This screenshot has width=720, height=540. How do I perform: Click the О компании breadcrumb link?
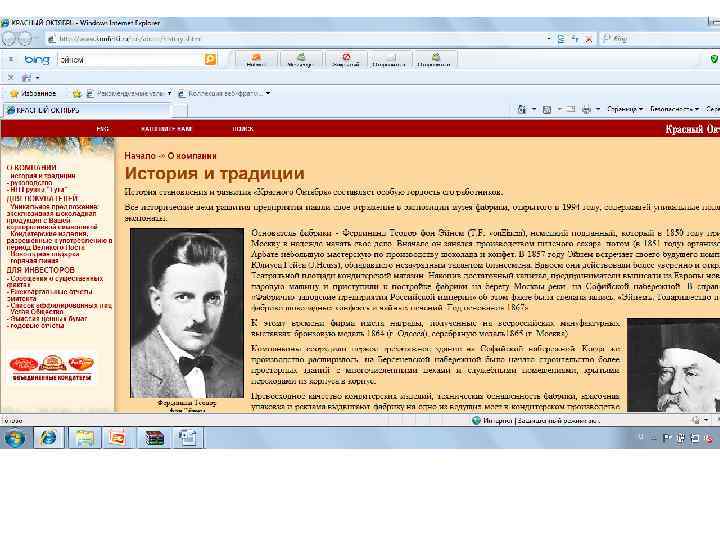[x=192, y=156]
